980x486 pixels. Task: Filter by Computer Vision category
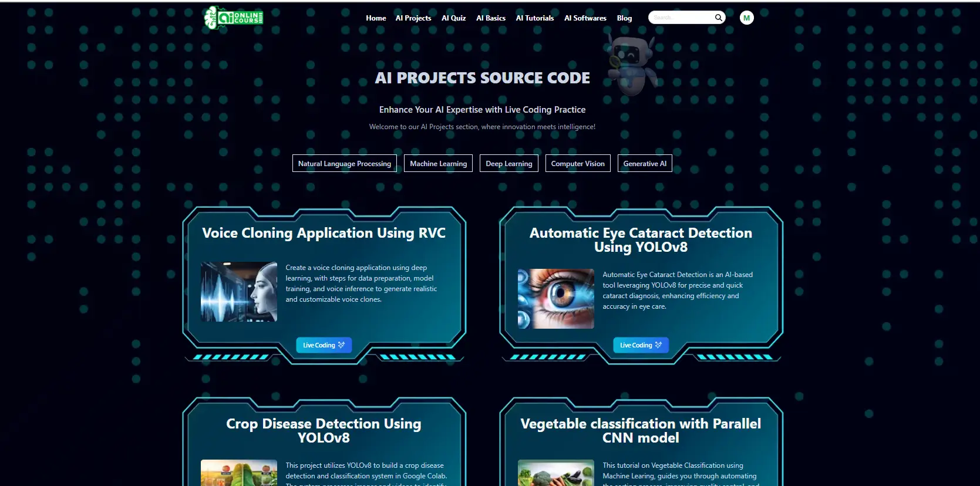[x=578, y=163]
